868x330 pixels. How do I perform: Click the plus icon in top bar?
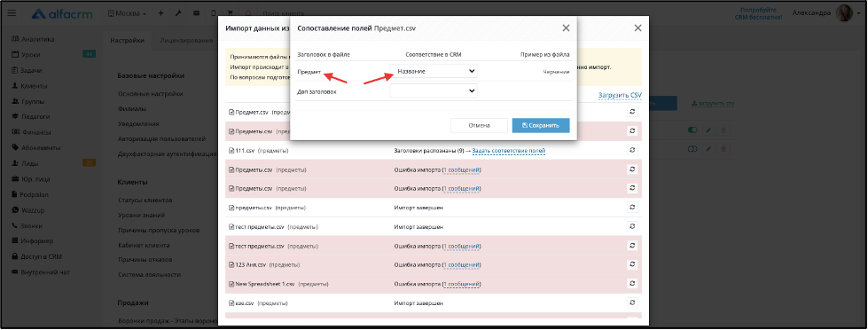click(160, 13)
